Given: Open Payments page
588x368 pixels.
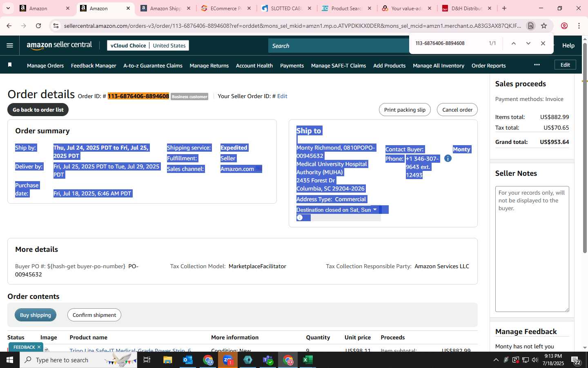Looking at the screenshot, I should click(292, 65).
